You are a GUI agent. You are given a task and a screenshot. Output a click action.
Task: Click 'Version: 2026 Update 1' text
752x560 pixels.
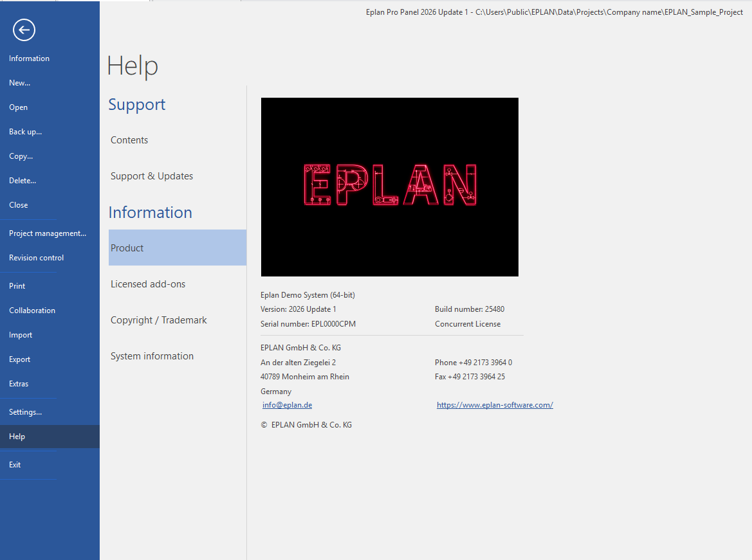click(x=298, y=309)
